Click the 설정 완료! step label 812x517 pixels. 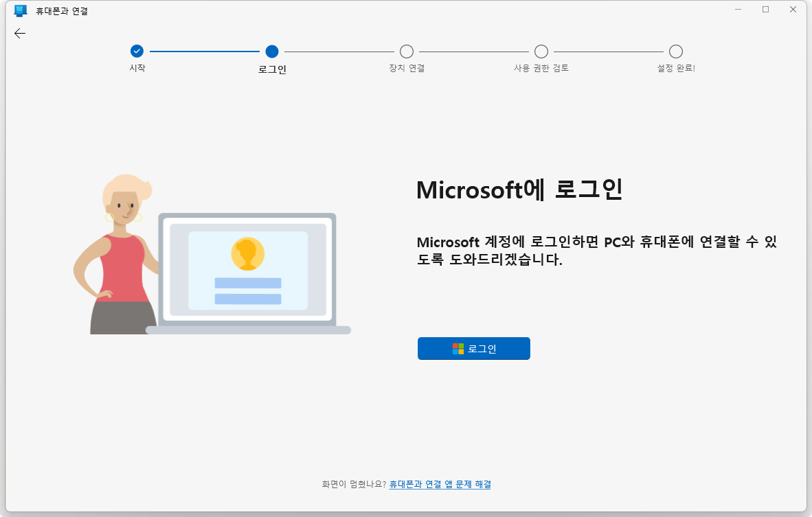click(676, 68)
